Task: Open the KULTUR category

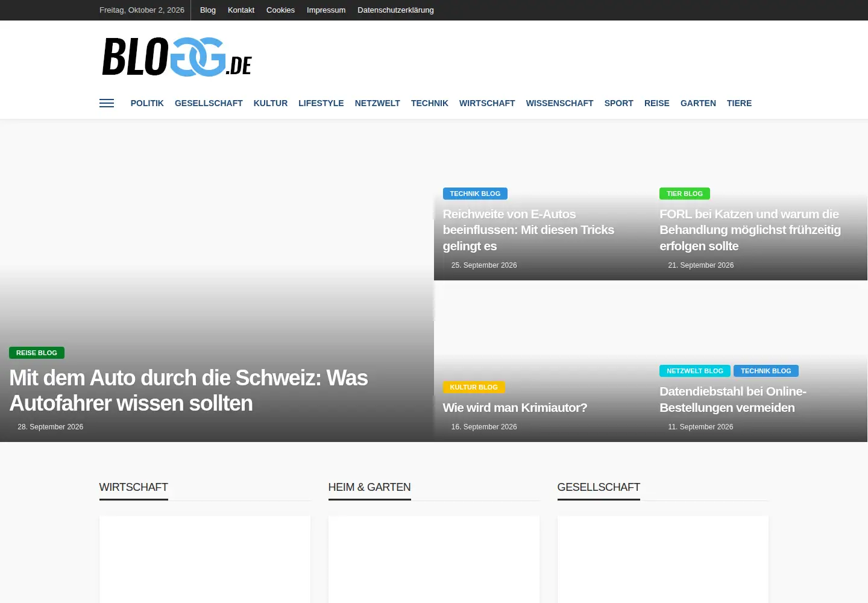Action: point(271,103)
